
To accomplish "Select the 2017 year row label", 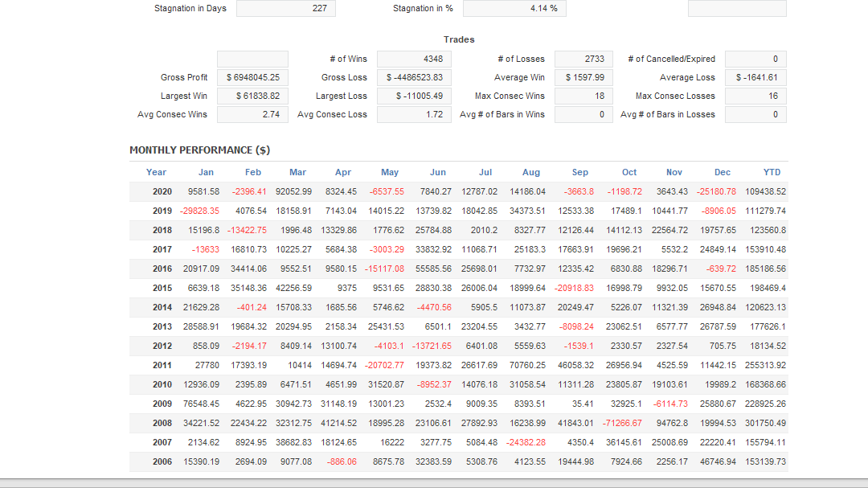I will (x=162, y=250).
